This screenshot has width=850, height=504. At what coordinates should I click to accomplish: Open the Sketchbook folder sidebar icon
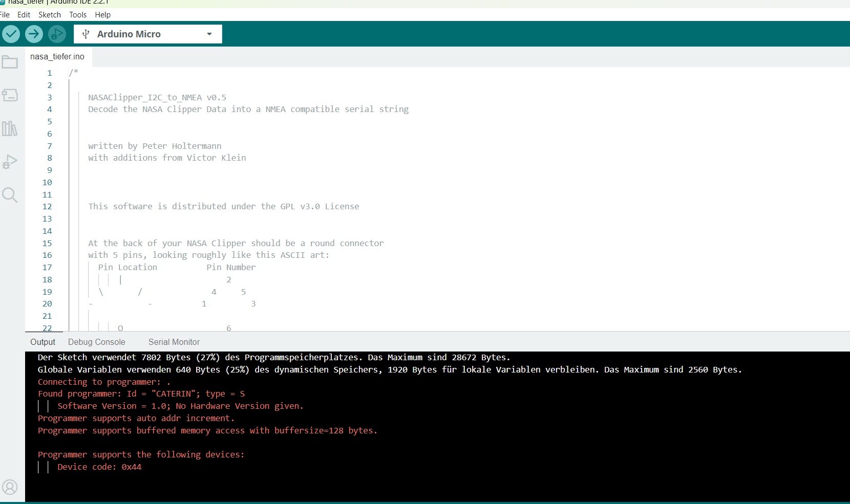click(10, 62)
